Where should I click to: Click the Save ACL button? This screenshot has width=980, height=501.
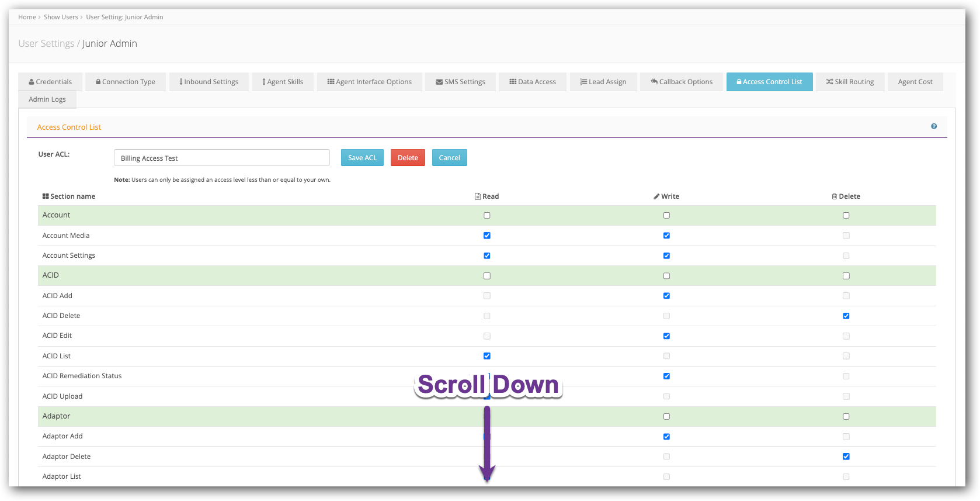pos(362,158)
